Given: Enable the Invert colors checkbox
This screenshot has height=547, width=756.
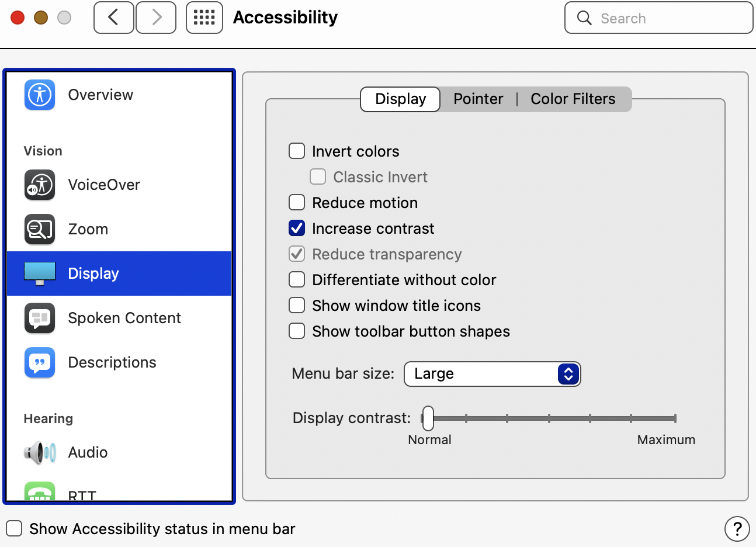Looking at the screenshot, I should pos(297,151).
